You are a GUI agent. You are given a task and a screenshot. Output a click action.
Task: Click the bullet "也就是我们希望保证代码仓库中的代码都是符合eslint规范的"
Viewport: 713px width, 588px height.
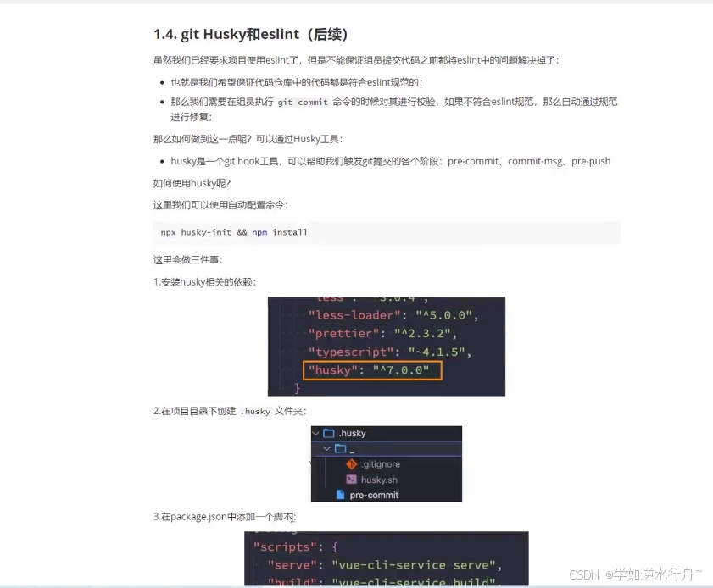[x=297, y=83]
